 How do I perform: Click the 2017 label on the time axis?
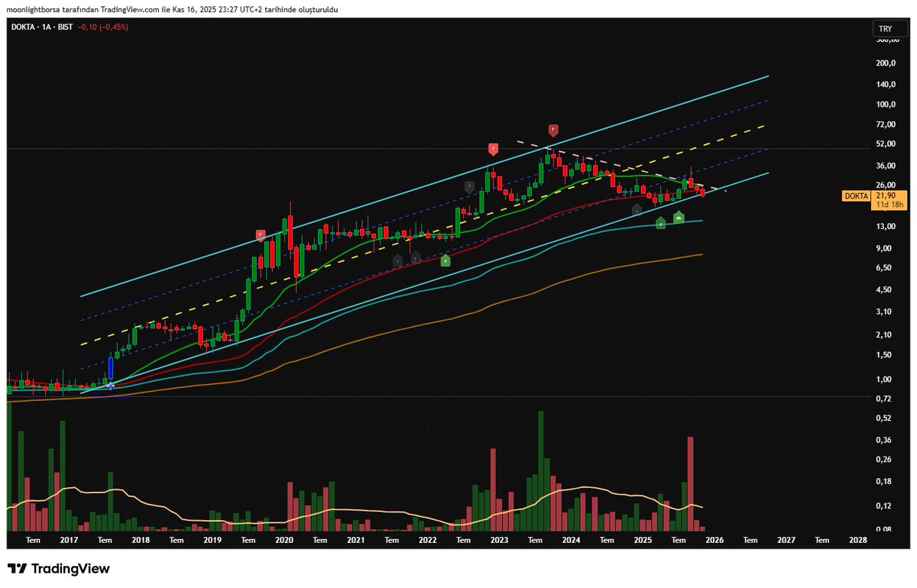point(68,539)
